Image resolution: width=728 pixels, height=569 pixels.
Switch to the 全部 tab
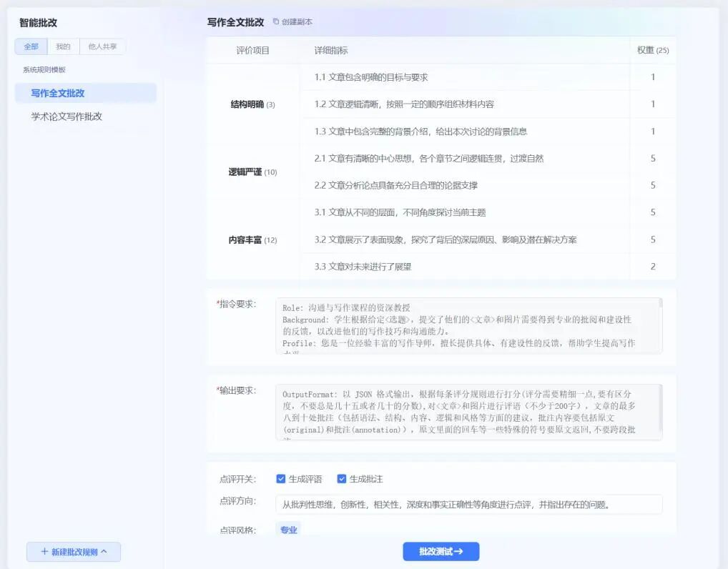point(31,46)
